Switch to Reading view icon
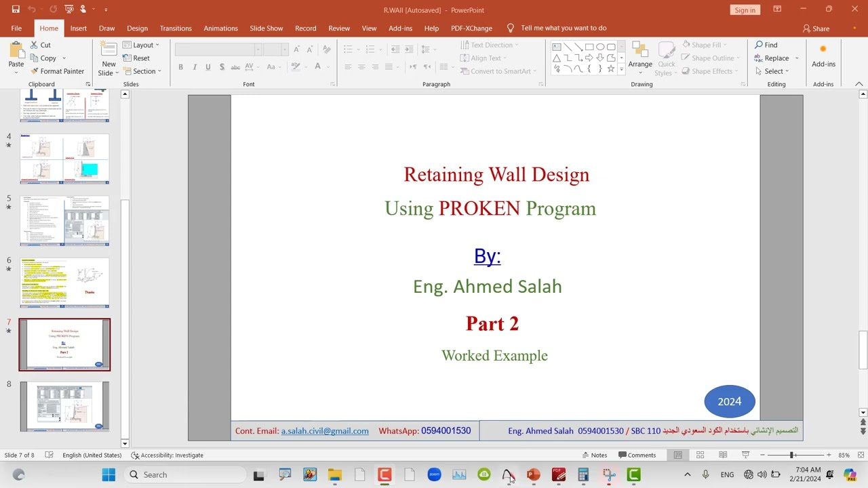This screenshot has width=868, height=488. [723, 455]
